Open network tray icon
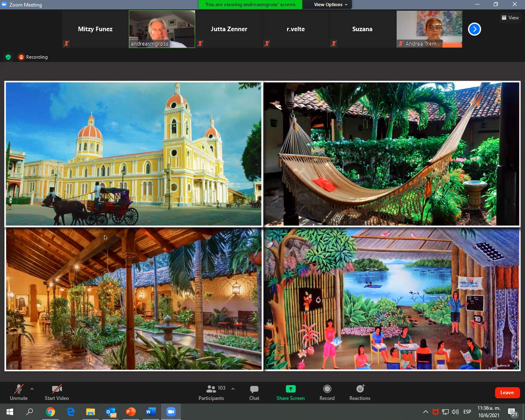Image resolution: width=525 pixels, height=420 pixels. (445, 412)
